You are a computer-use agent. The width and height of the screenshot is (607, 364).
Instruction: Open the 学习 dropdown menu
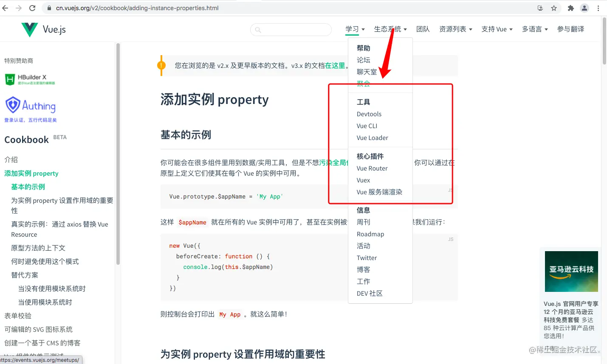coord(355,29)
